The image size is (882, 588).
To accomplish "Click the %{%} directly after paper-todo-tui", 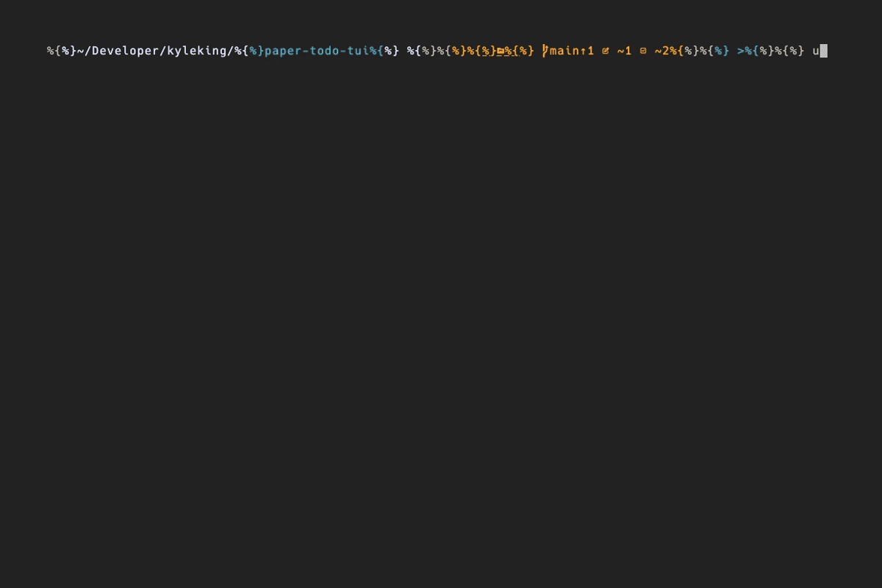I will click(384, 51).
